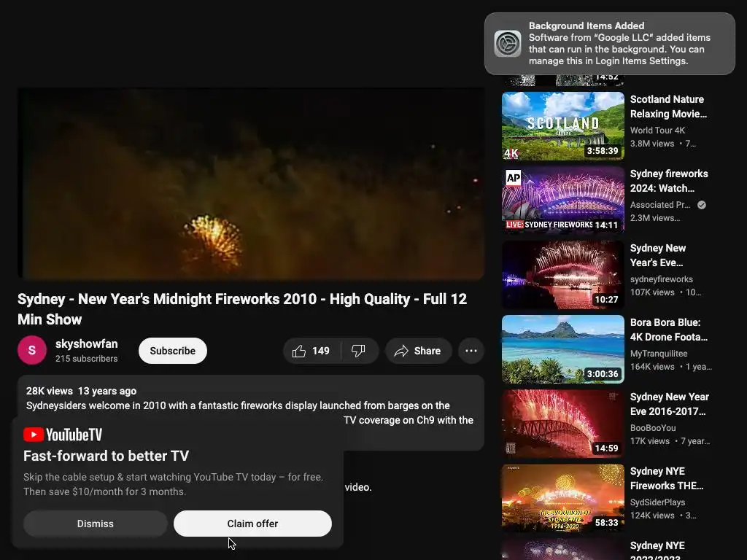747x560 pixels.
Task: Claim the YouTube TV offer
Action: click(252, 524)
